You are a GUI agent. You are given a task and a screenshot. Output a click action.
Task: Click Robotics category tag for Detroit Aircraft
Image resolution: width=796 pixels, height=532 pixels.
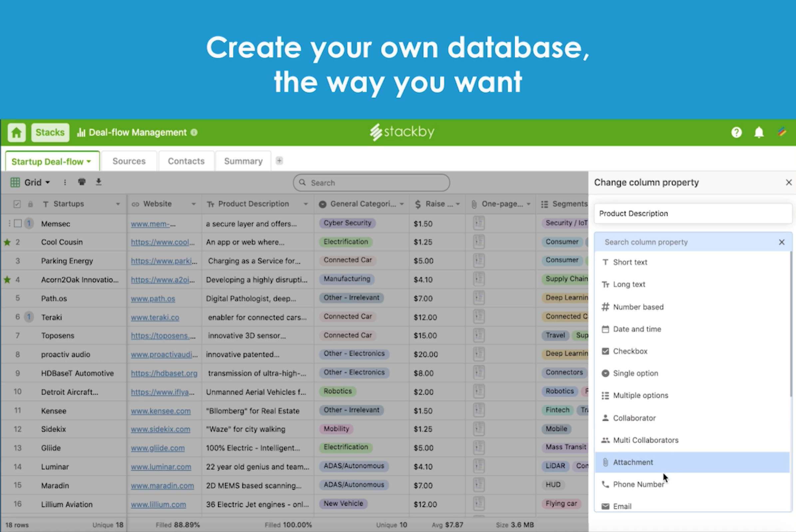tap(338, 391)
